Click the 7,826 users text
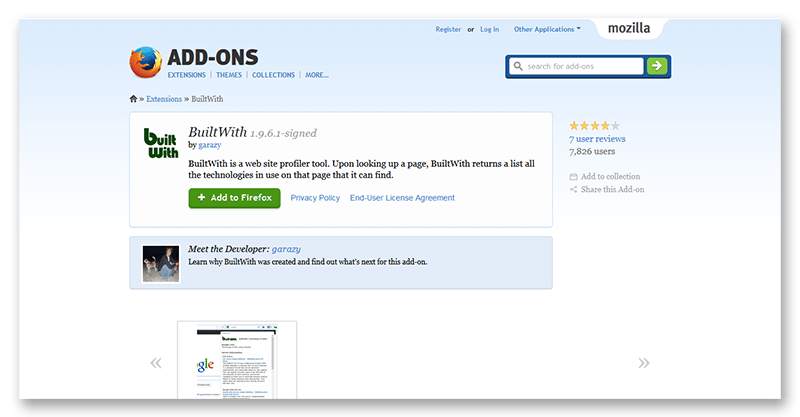 click(592, 152)
